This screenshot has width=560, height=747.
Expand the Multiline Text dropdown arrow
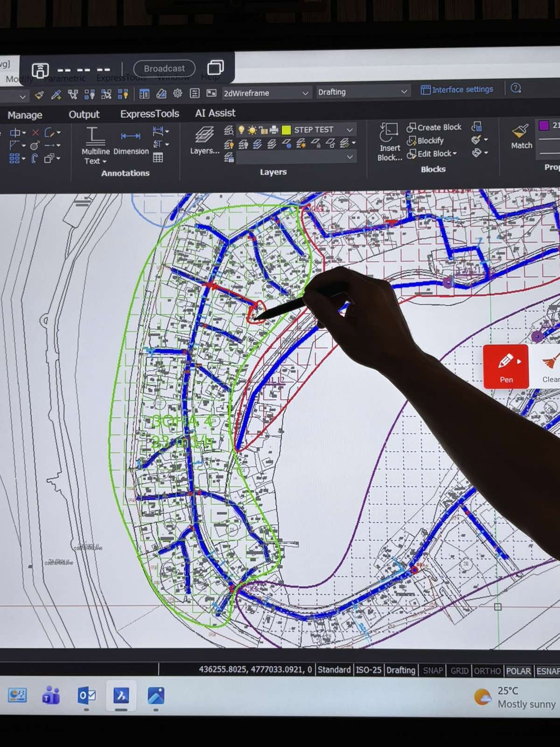click(105, 162)
